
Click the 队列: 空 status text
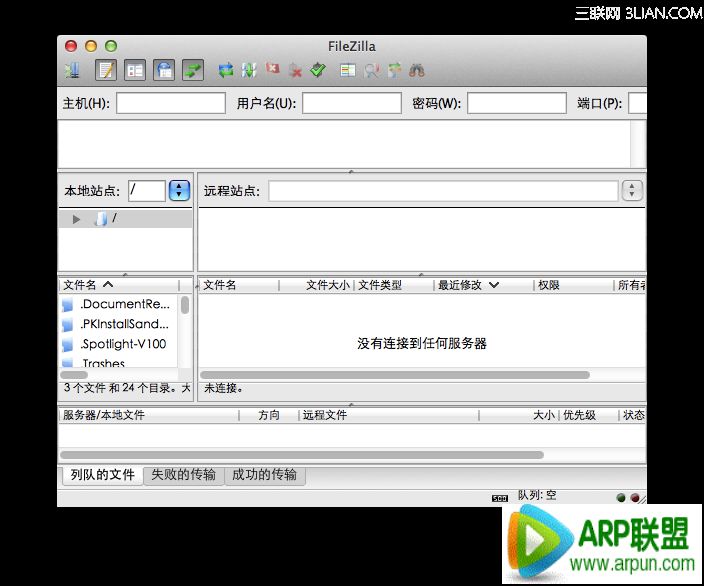(x=537, y=495)
